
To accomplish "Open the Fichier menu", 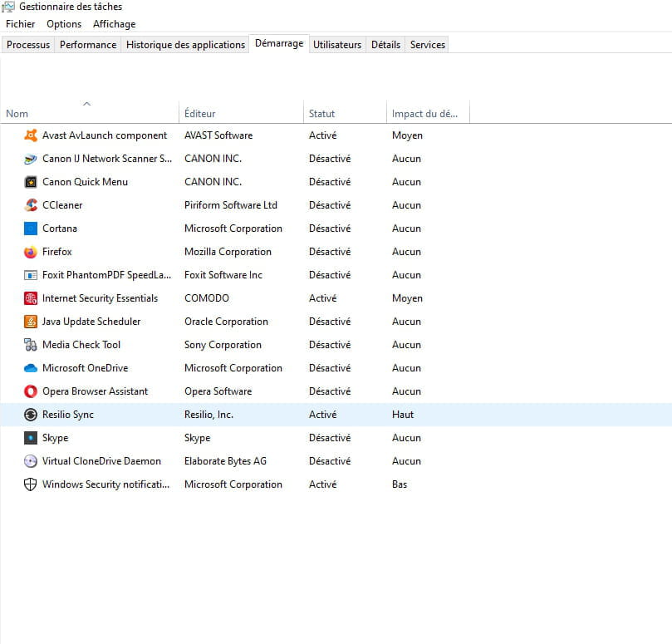I will click(20, 24).
